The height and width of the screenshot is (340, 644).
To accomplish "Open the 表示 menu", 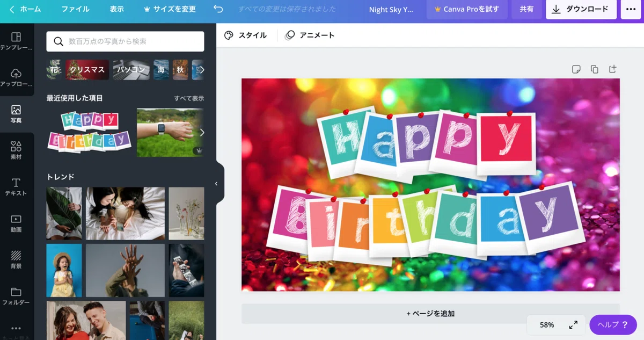I will [116, 9].
